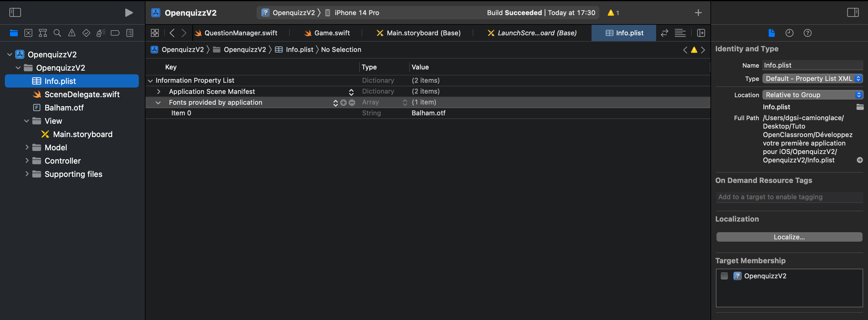Click the jump bar warning triangle
The width and height of the screenshot is (868, 320).
point(694,50)
